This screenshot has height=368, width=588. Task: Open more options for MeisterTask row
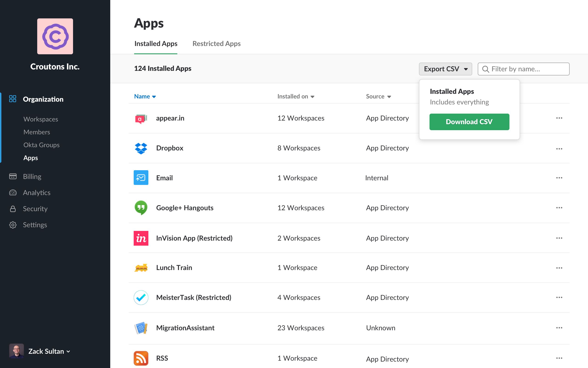[559, 297]
